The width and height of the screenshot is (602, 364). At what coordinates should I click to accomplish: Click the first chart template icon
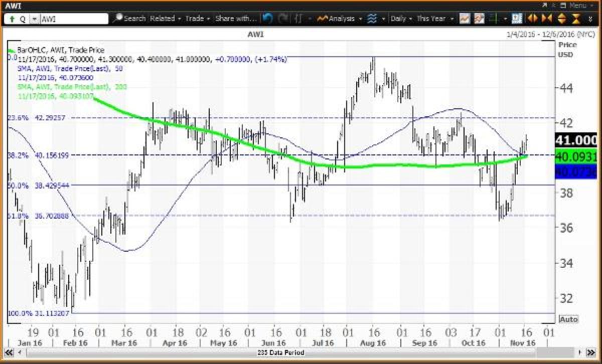(465, 19)
